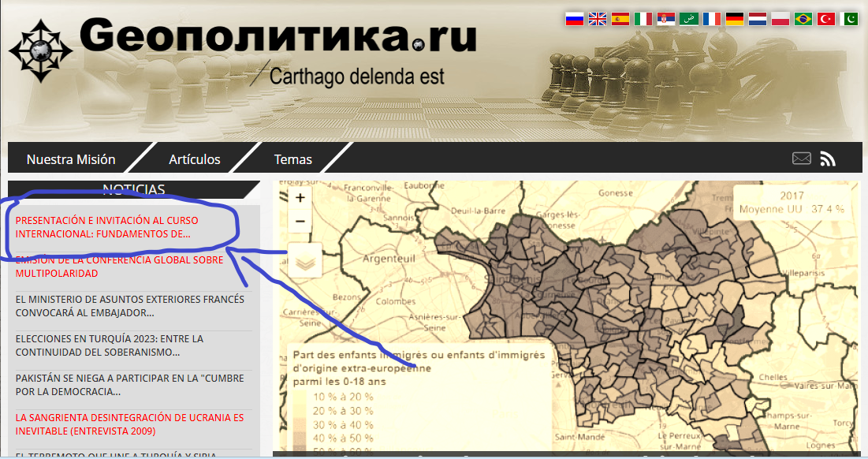868x459 pixels.
Task: Switch site language via the Russian flag
Action: 574,20
